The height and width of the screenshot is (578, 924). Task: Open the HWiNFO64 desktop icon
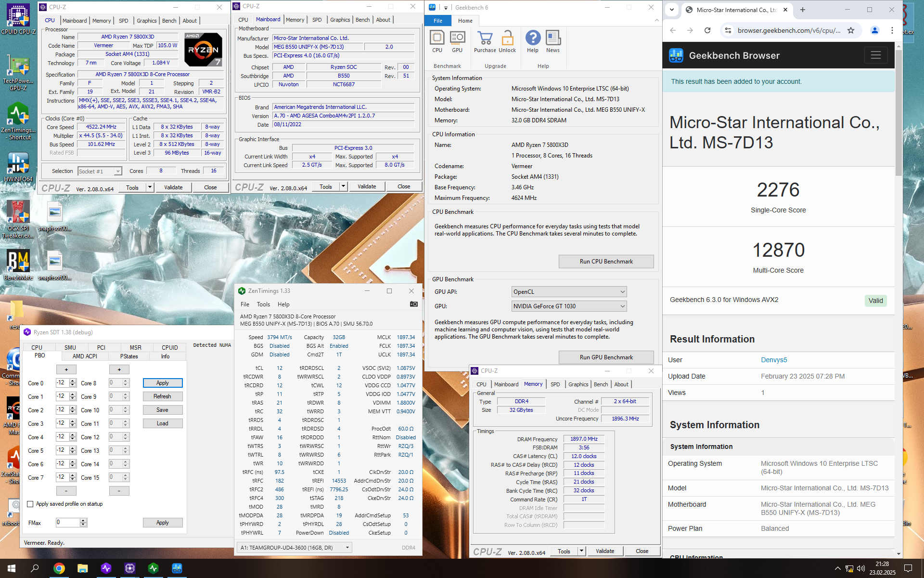pyautogui.click(x=18, y=167)
